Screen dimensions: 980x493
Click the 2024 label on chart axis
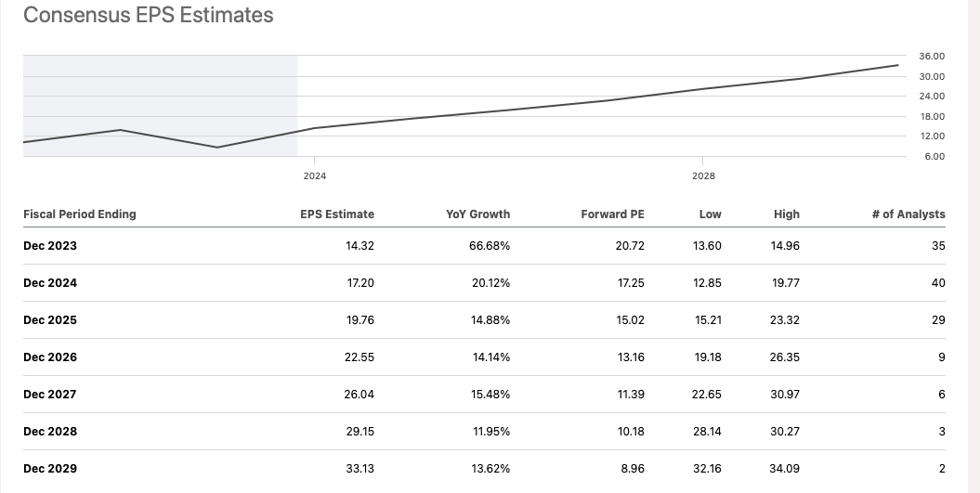(315, 176)
